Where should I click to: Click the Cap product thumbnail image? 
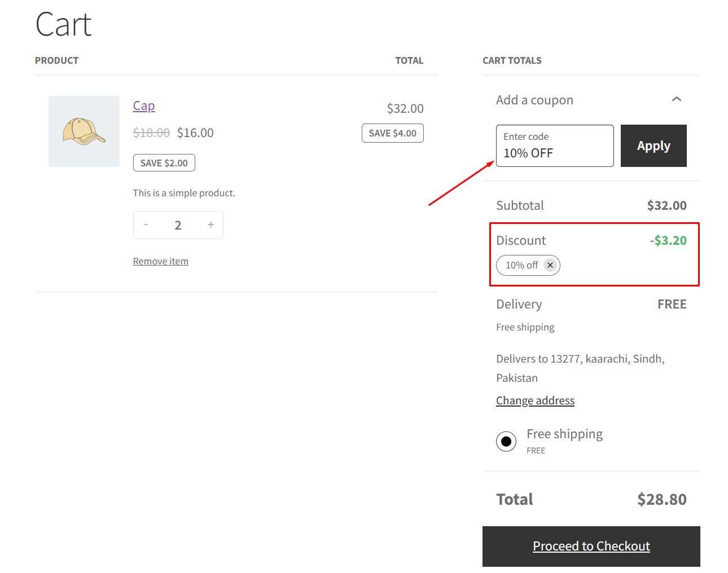(84, 131)
